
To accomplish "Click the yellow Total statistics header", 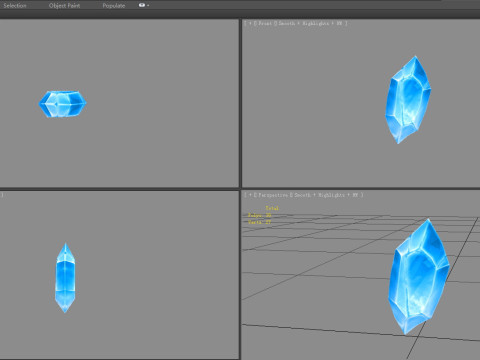I will [272, 208].
